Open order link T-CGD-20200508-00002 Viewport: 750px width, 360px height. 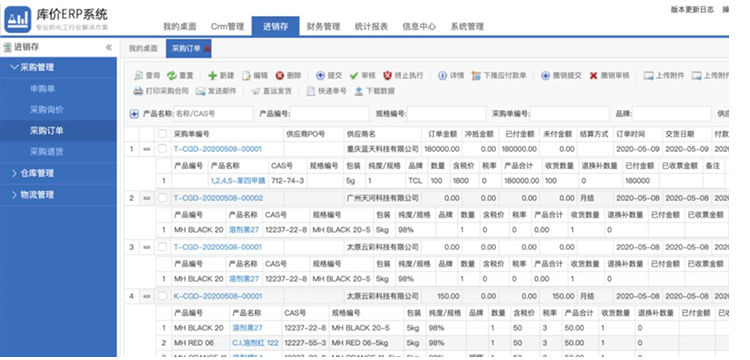pos(218,198)
